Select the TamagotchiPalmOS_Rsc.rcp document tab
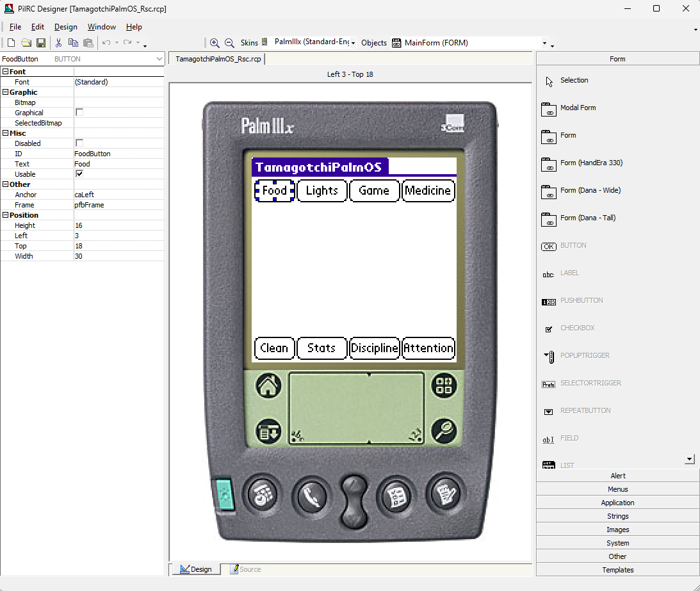This screenshot has width=700, height=591. (x=218, y=59)
